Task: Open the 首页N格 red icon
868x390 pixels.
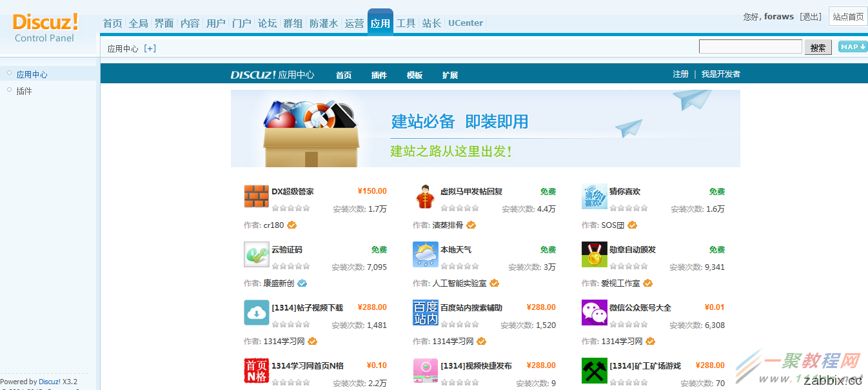Action: coord(256,371)
